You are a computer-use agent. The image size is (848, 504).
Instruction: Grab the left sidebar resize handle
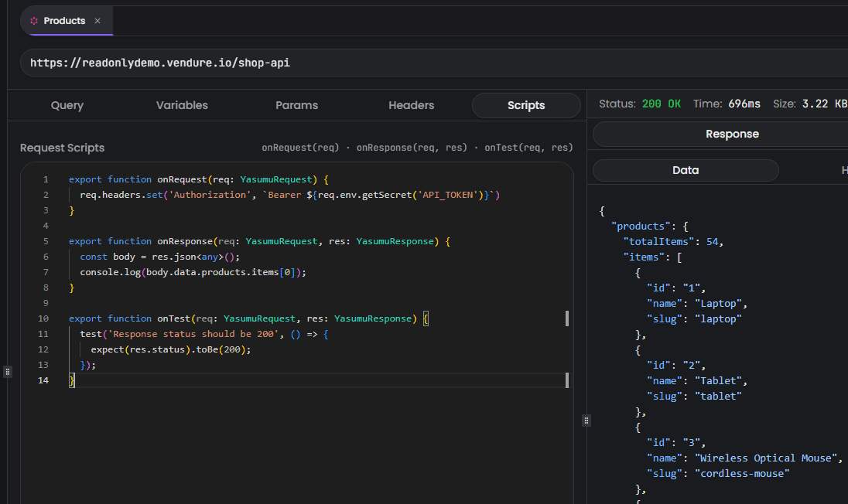pyautogui.click(x=8, y=372)
